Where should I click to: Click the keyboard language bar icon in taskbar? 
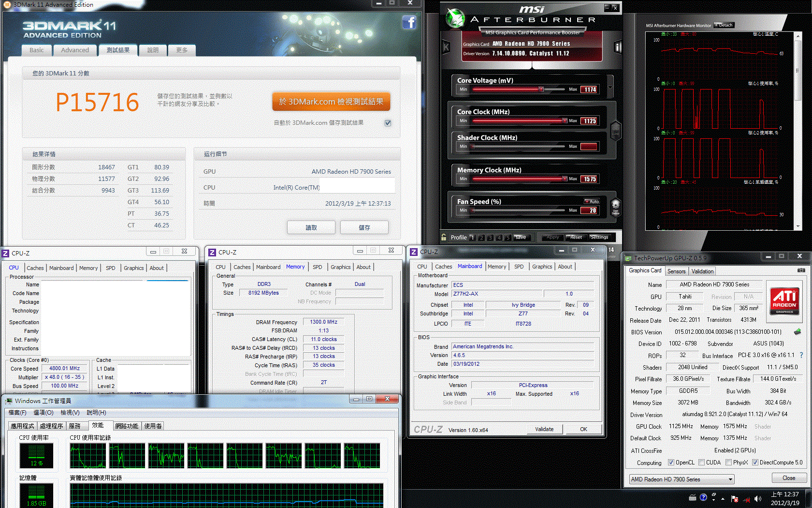(x=693, y=497)
